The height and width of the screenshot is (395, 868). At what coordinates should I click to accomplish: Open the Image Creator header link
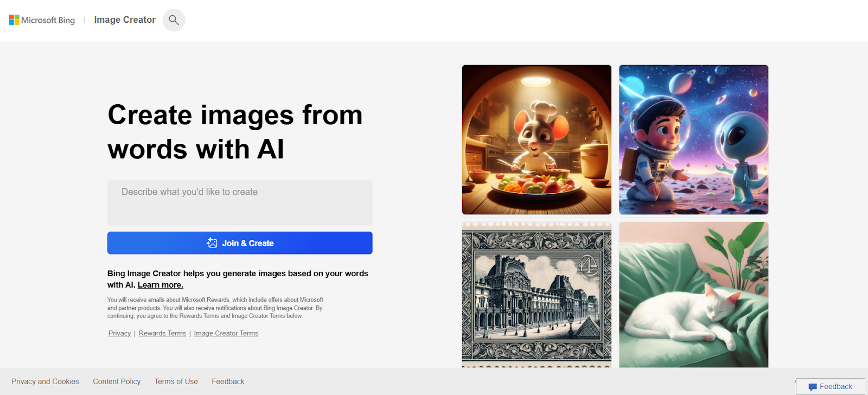[125, 20]
